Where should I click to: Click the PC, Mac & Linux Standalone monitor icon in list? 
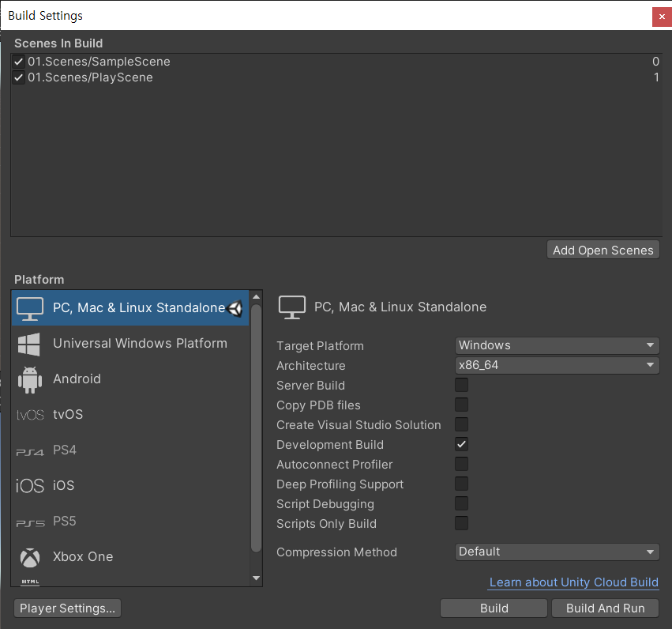pos(29,308)
